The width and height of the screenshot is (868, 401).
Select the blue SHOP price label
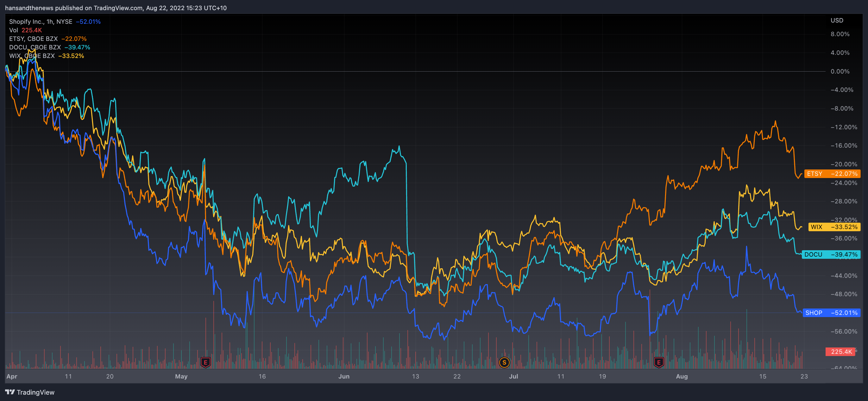pos(831,313)
